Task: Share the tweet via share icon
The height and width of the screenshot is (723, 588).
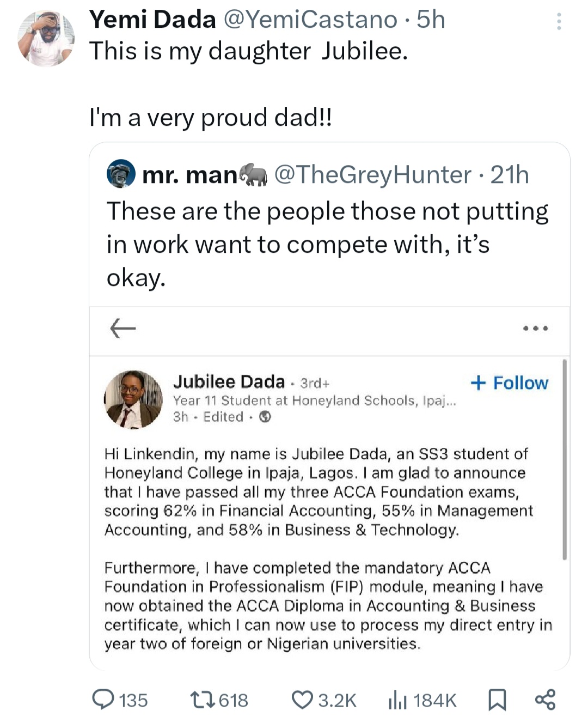Action: pyautogui.click(x=545, y=700)
